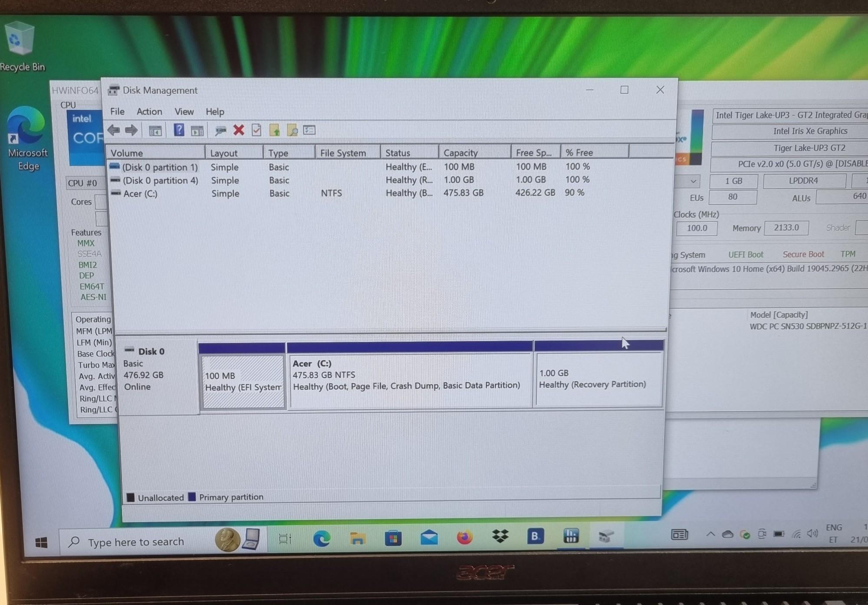Click the folder with magnifier toolbar icon
This screenshot has height=605, width=868.
(292, 130)
